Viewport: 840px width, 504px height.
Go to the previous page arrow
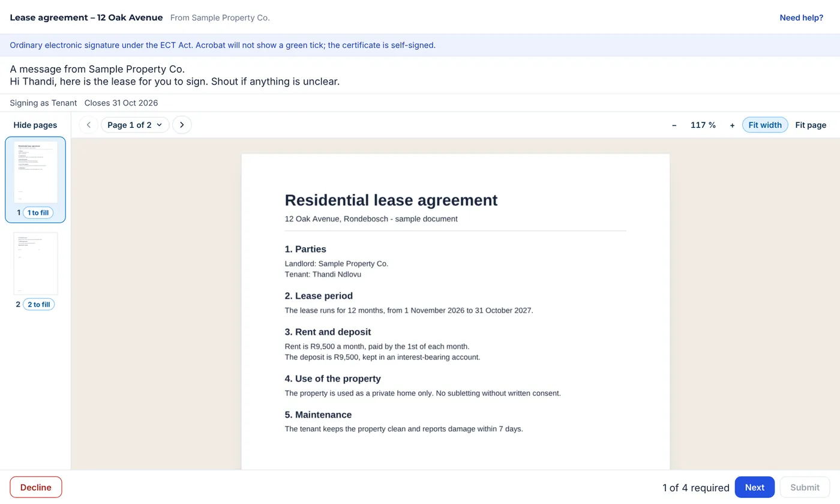pos(89,125)
